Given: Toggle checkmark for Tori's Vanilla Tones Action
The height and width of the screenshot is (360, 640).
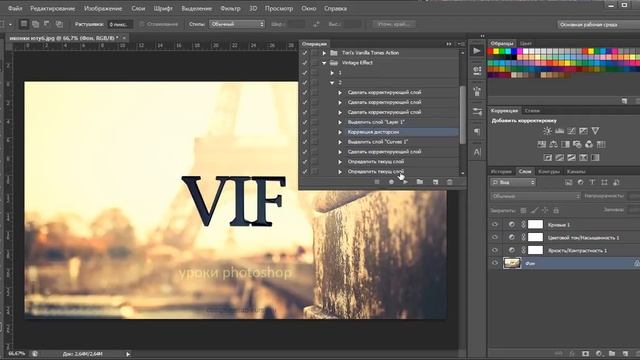Looking at the screenshot, I should [304, 53].
